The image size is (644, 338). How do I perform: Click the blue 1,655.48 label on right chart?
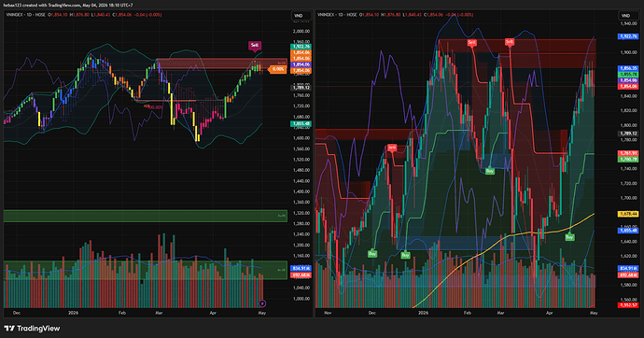pyautogui.click(x=628, y=231)
